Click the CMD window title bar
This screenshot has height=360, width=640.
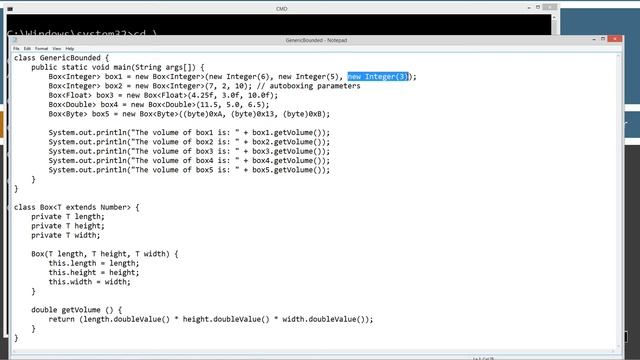[x=282, y=9]
